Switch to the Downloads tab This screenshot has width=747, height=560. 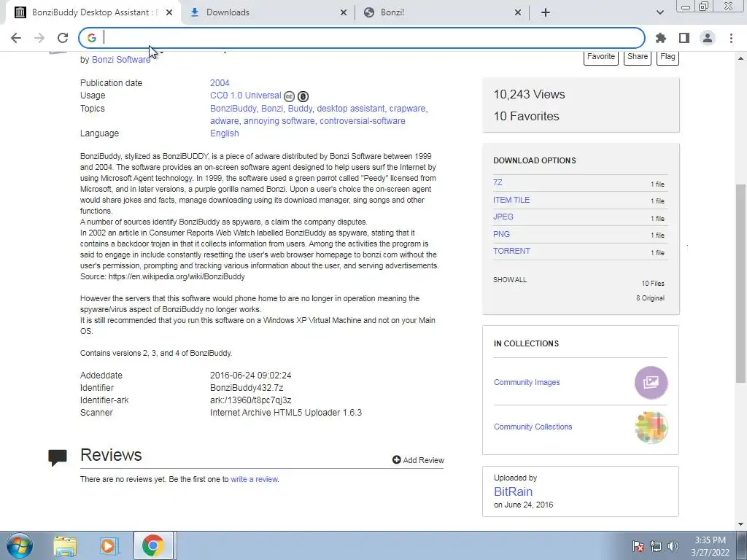click(267, 12)
